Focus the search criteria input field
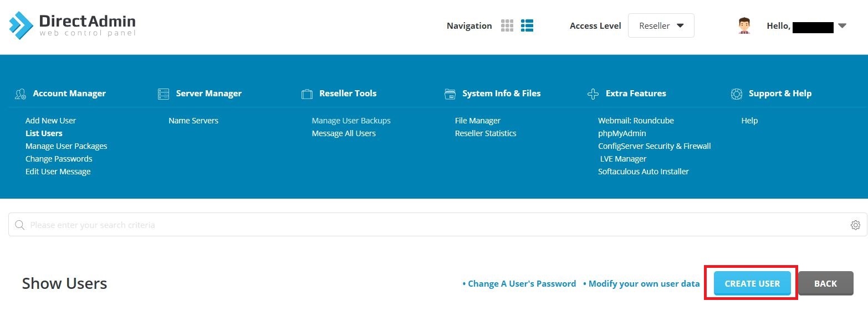Image resolution: width=868 pixels, height=316 pixels. coord(438,225)
